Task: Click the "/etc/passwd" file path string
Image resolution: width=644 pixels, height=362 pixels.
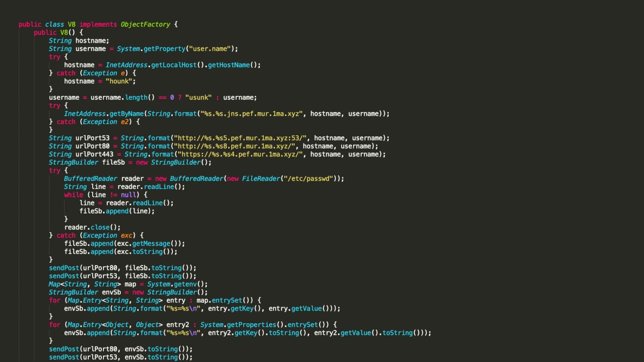Action: tap(308, 179)
